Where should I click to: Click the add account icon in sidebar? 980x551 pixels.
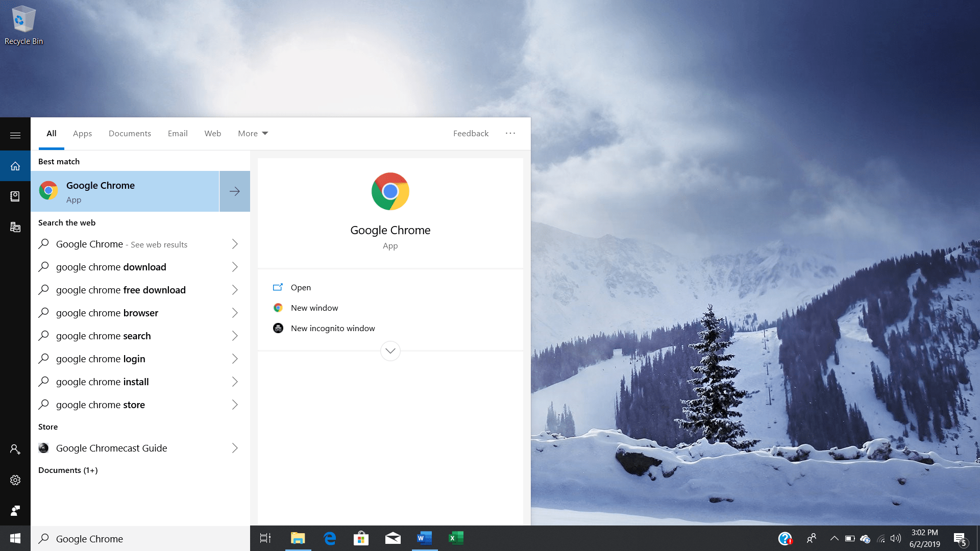pos(15,449)
